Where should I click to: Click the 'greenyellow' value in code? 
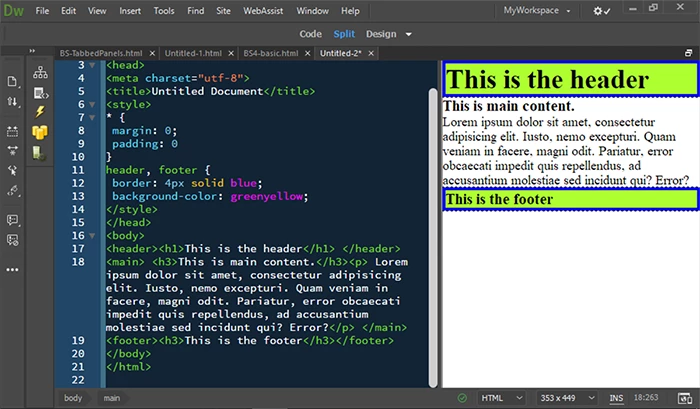pos(267,196)
